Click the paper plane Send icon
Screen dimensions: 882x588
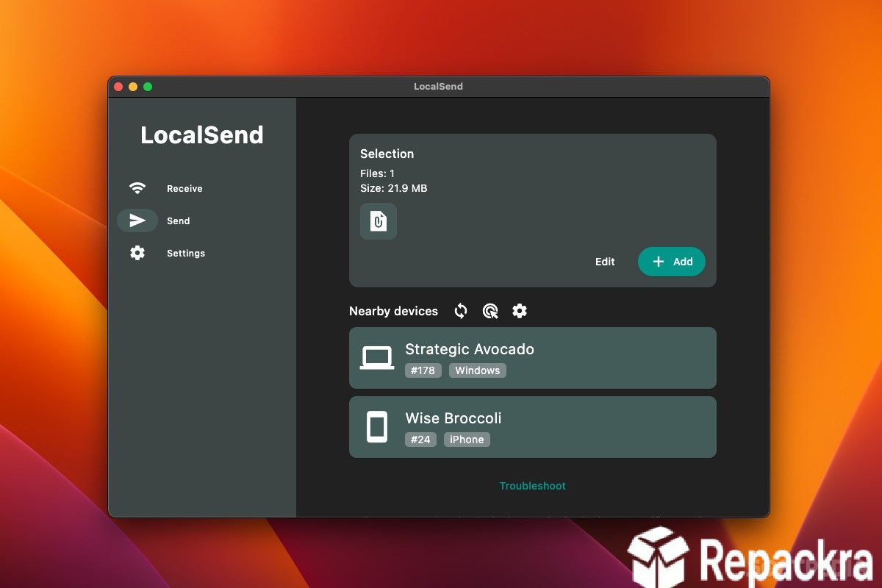click(x=137, y=220)
